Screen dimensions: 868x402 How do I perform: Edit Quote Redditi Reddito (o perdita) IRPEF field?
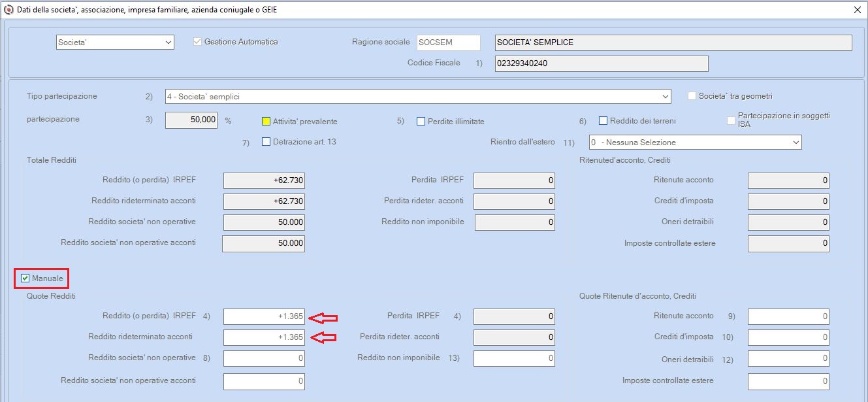coord(264,316)
